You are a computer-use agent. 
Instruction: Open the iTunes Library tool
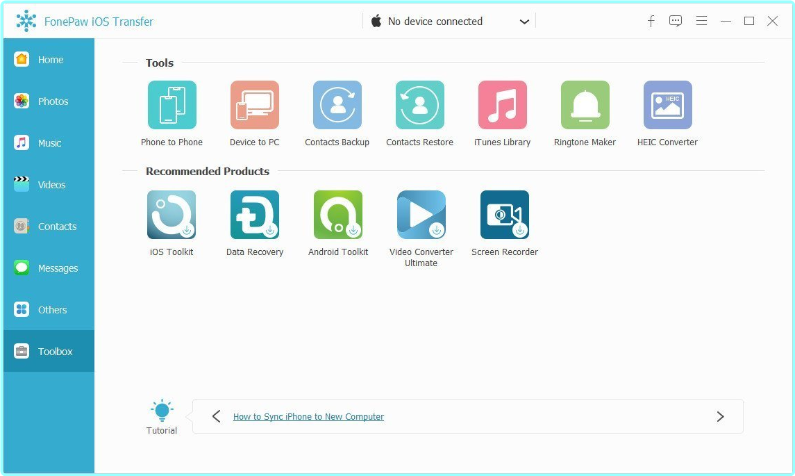point(502,105)
